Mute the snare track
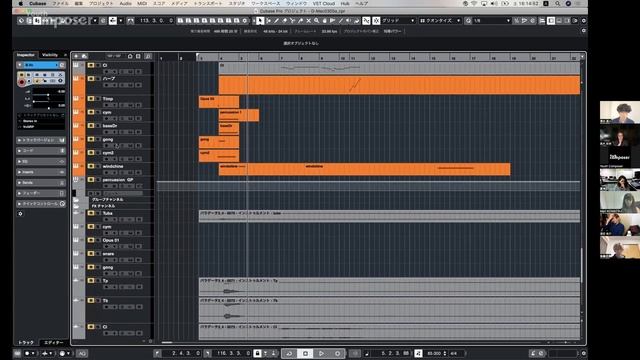 (91, 253)
